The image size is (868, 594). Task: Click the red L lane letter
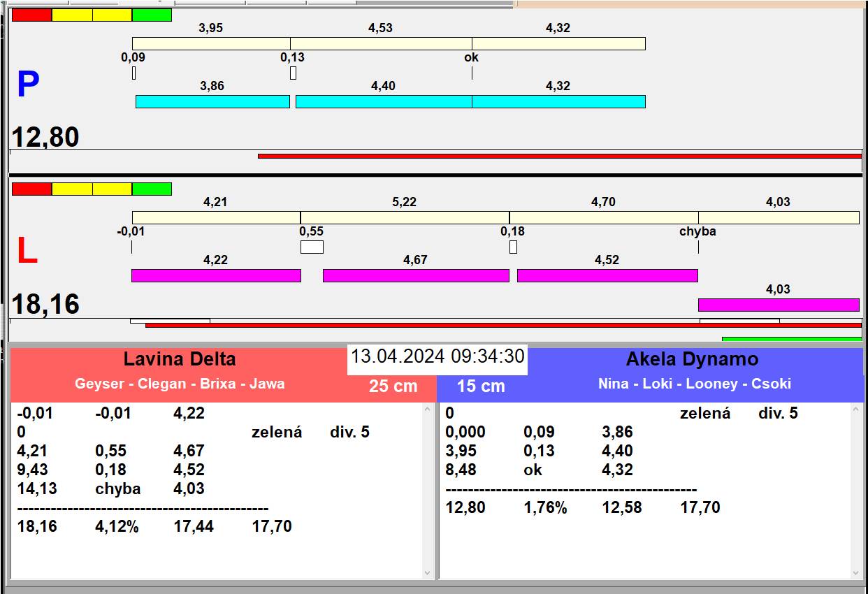pyautogui.click(x=27, y=252)
